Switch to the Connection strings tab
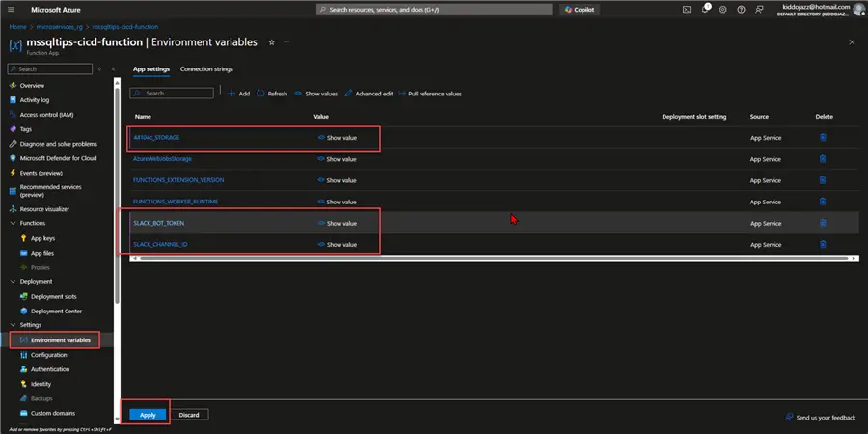Screen dimensions: 868x434 206,69
